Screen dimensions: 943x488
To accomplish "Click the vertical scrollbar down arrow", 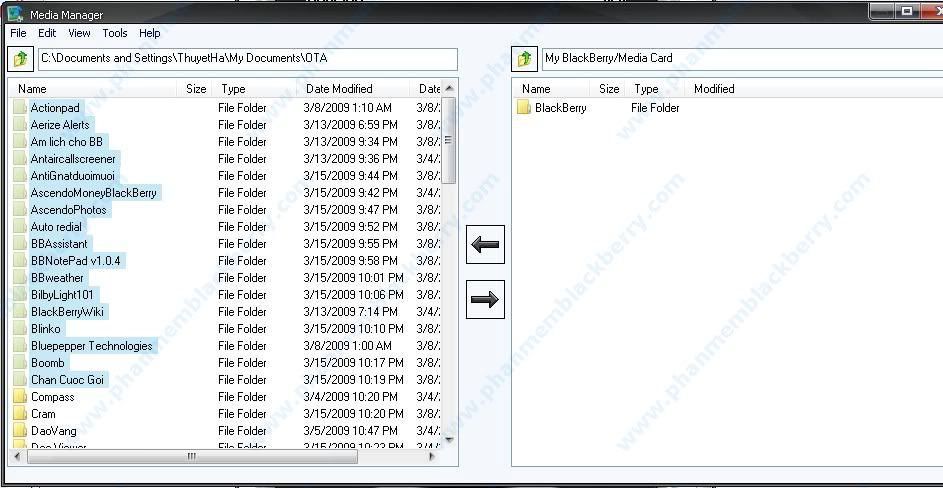I will click(449, 440).
